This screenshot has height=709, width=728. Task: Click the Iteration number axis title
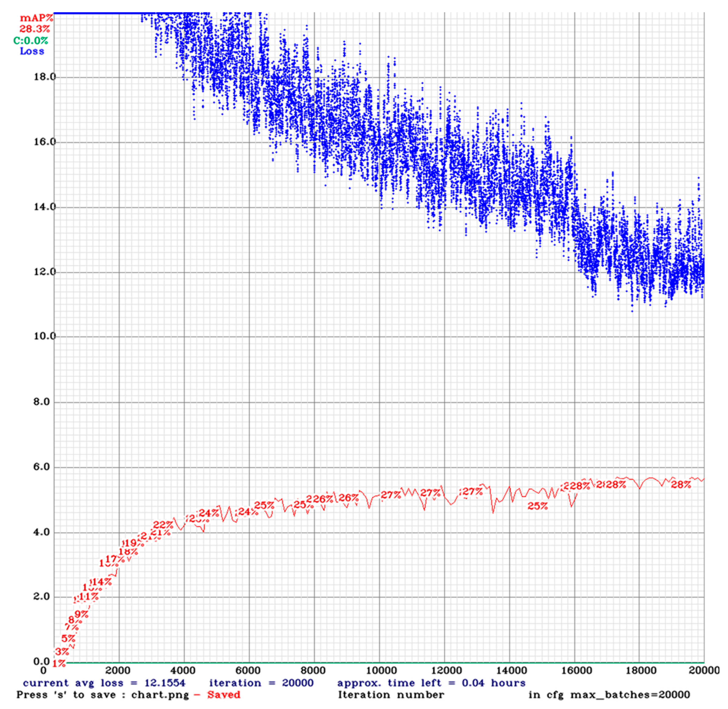(391, 695)
